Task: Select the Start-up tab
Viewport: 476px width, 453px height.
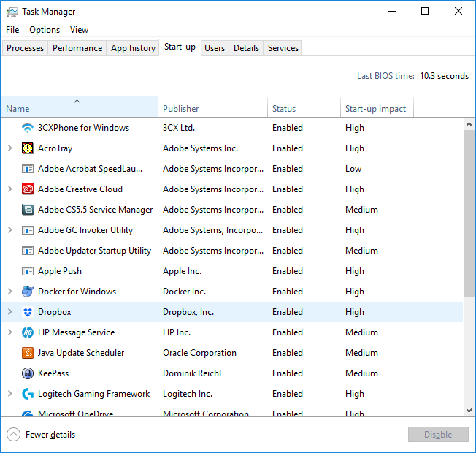Action: click(x=180, y=47)
